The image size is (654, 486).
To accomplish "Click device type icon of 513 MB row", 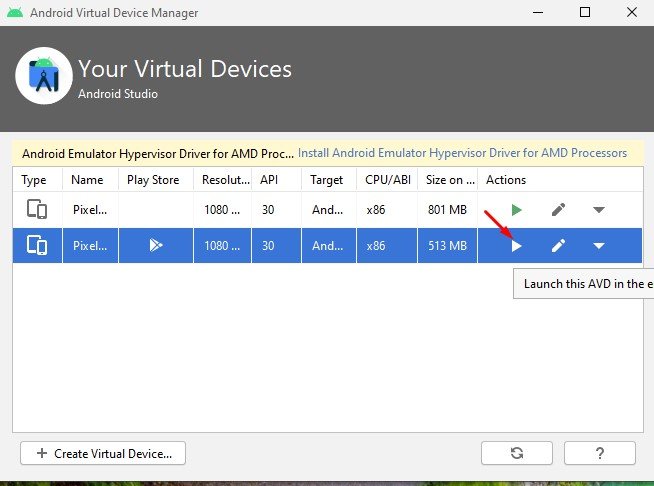I will pyautogui.click(x=37, y=245).
